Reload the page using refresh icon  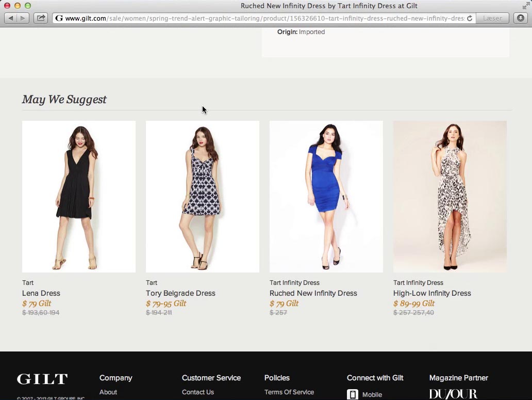coord(470,18)
